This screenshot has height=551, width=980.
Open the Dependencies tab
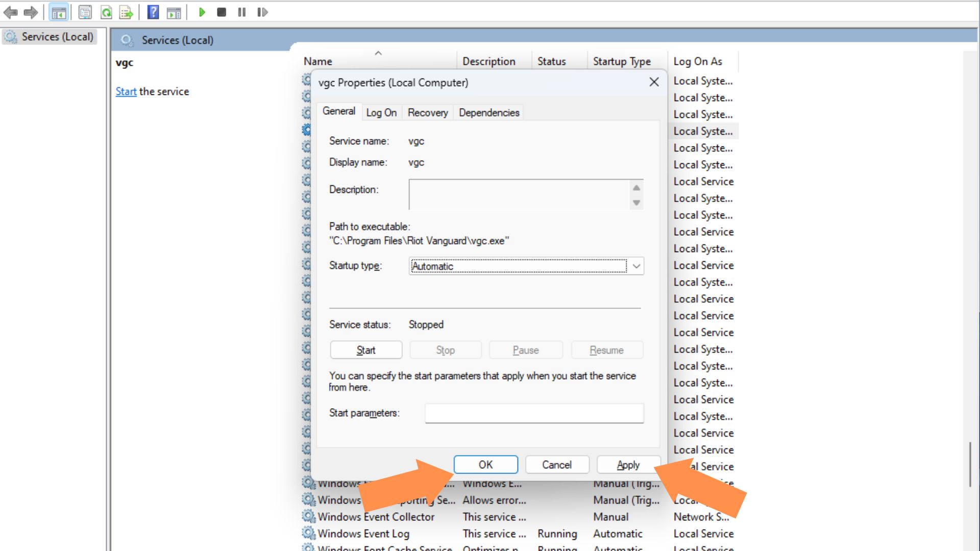488,112
